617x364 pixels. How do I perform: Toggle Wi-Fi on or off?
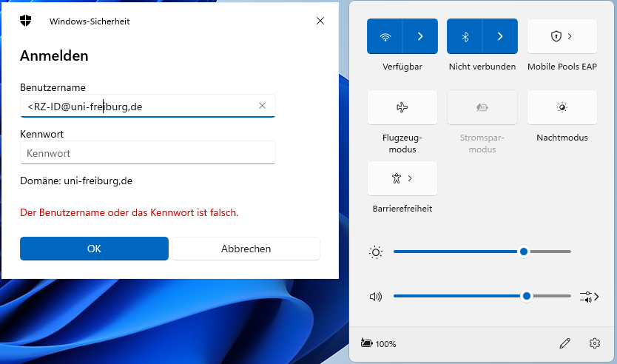[x=385, y=36]
